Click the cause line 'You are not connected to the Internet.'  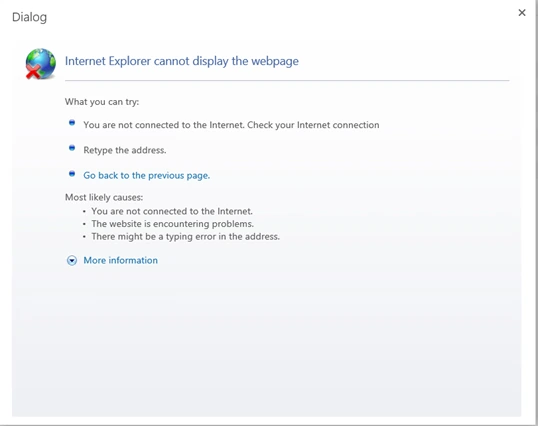click(x=172, y=211)
